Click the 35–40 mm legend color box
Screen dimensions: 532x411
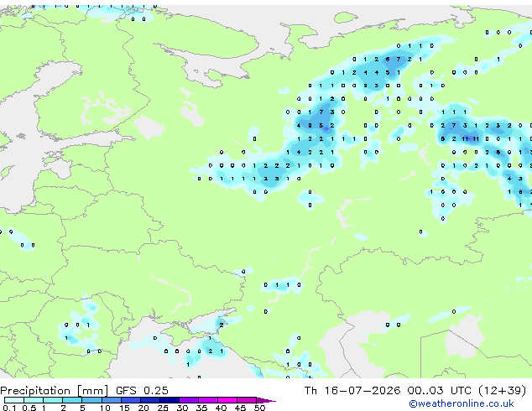click(208, 400)
